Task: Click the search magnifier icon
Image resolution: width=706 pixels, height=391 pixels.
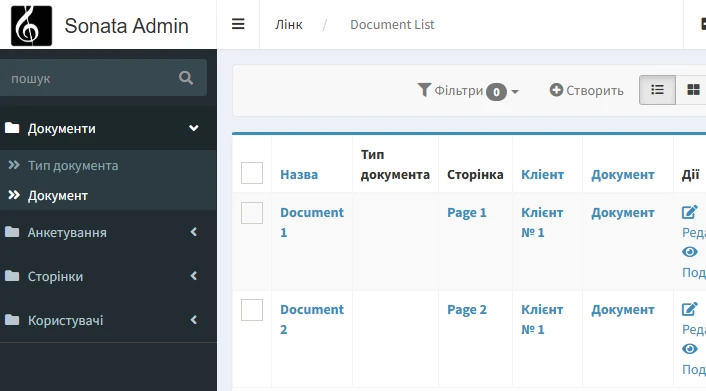Action: (186, 78)
